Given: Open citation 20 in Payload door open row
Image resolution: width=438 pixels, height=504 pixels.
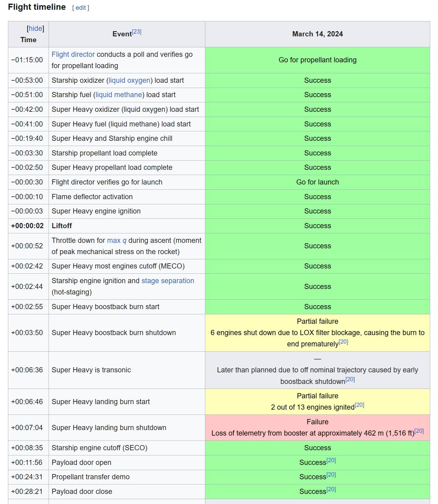Looking at the screenshot, I should click(x=331, y=460).
